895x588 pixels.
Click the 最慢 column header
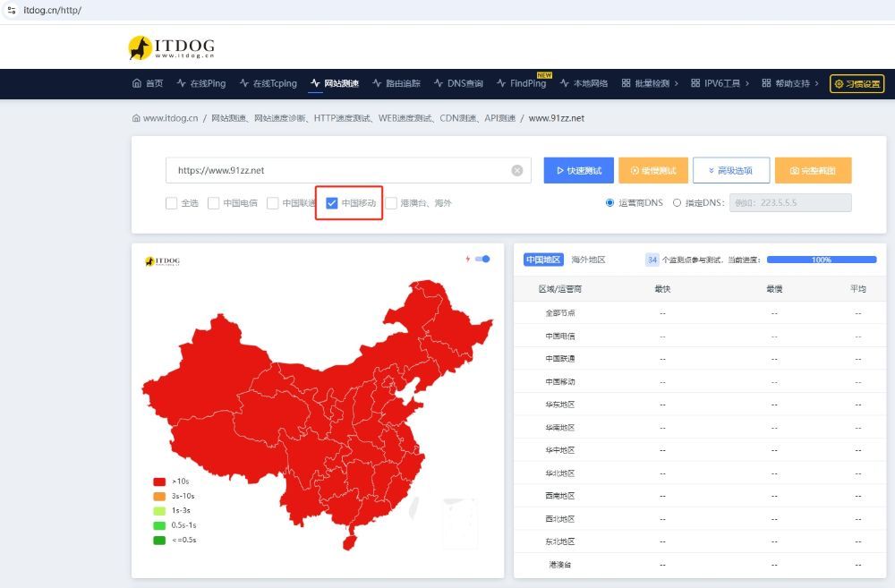coord(774,289)
